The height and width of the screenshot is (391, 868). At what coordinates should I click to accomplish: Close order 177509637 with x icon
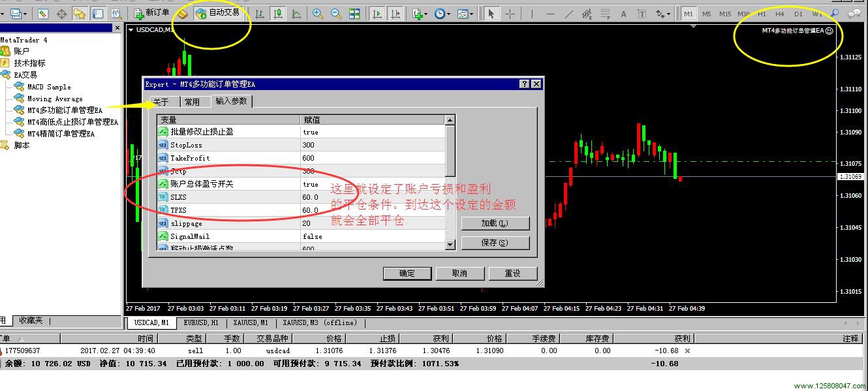[687, 351]
